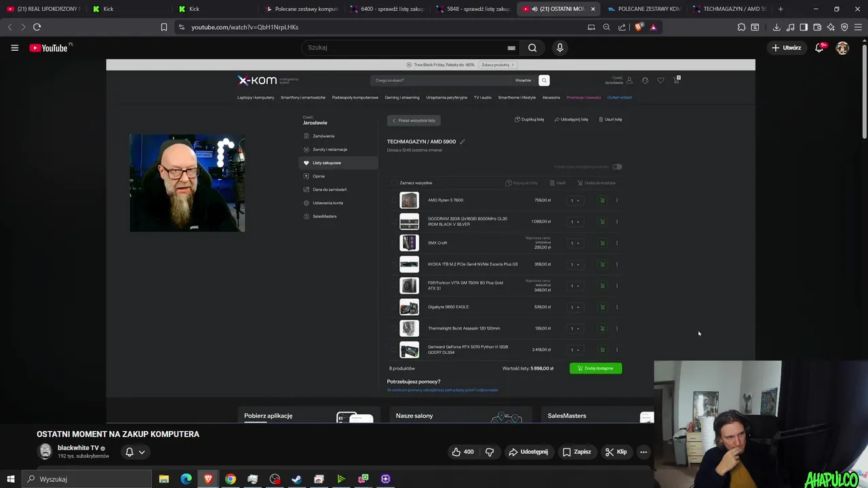
Task: Open Brave Rewards triangle icon
Action: (653, 27)
